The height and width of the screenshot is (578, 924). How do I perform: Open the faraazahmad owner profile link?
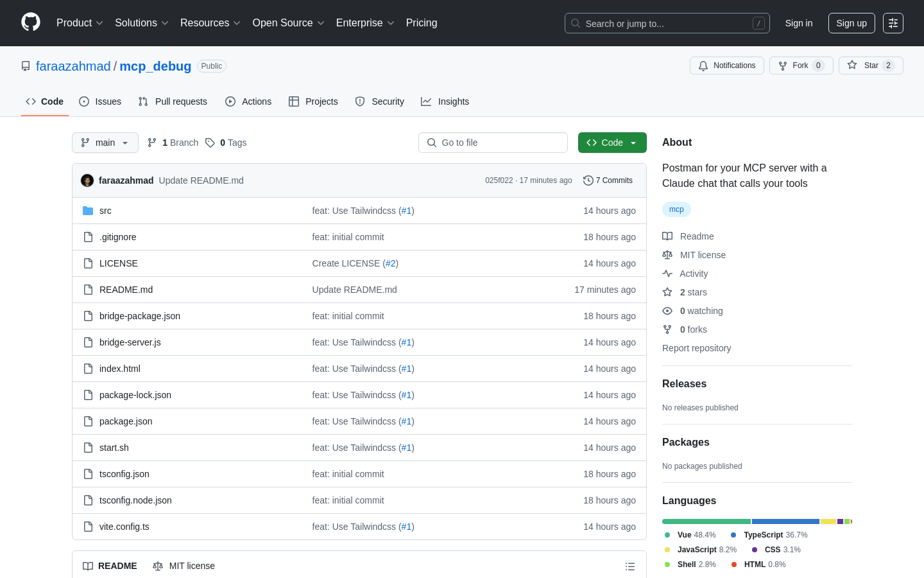[x=73, y=66]
